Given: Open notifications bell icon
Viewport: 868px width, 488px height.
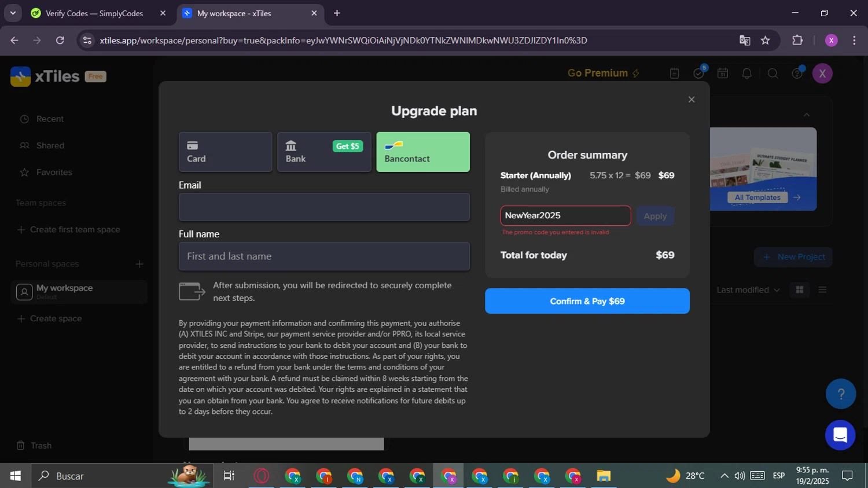Looking at the screenshot, I should [747, 74].
